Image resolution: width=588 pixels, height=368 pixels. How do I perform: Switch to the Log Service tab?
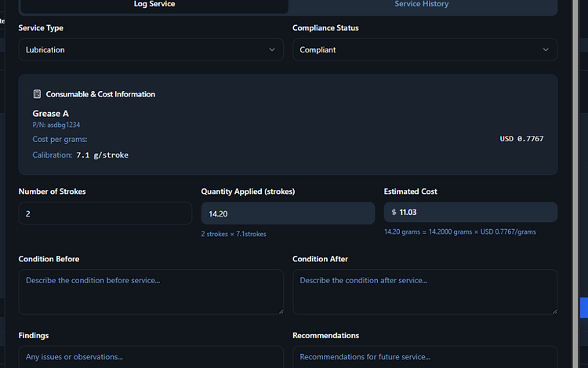[x=154, y=5]
